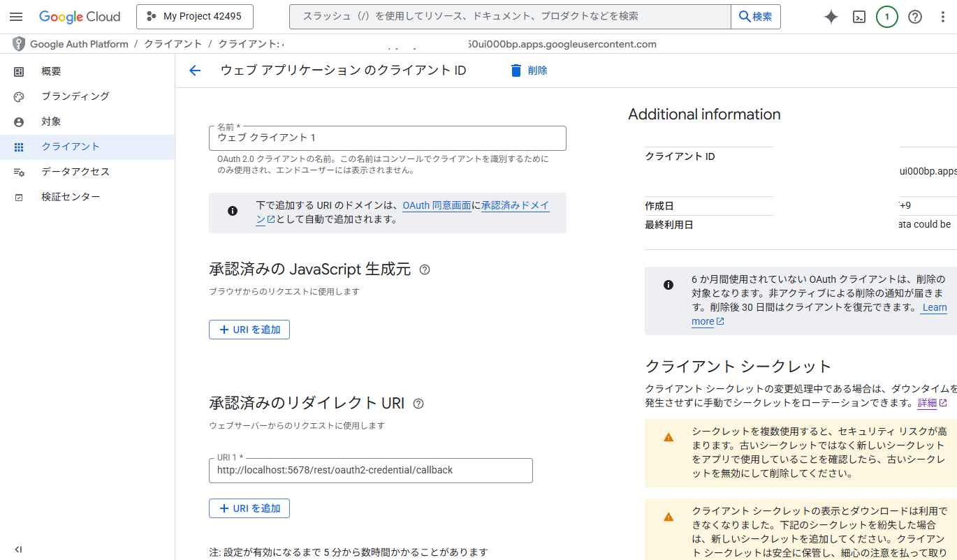957x560 pixels.
Task: Add URI under JavaScript 生成元
Action: click(x=249, y=330)
